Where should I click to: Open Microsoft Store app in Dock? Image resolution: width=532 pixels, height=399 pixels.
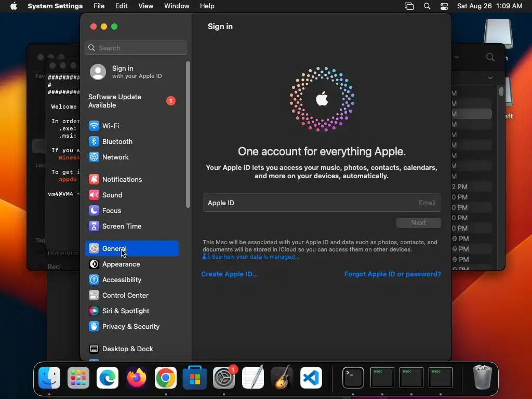[195, 378]
